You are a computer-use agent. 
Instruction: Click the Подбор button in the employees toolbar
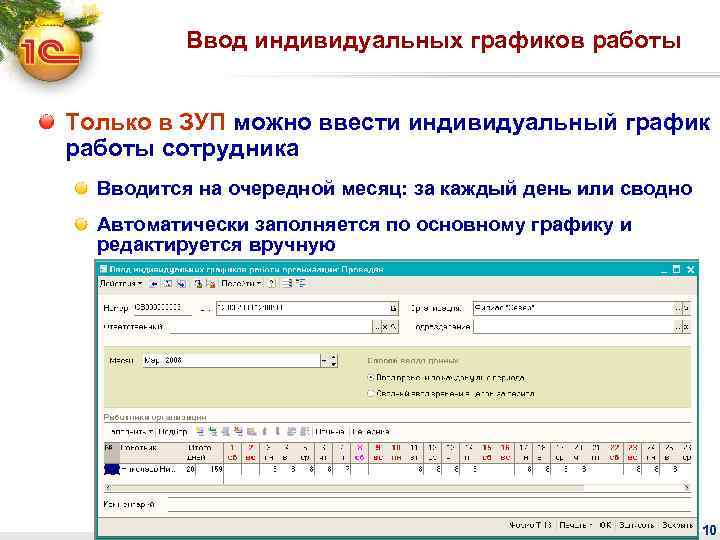173,432
